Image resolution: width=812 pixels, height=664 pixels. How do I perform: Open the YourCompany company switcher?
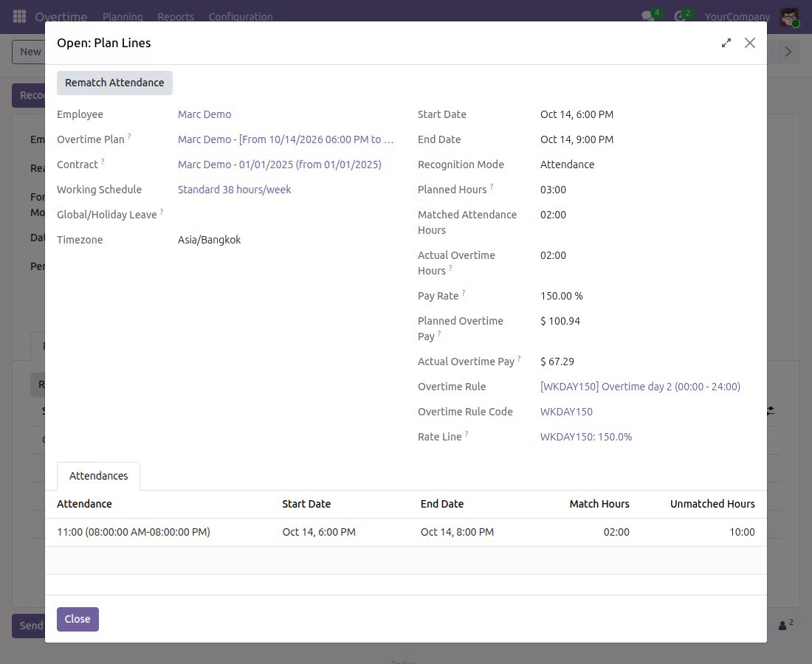(737, 16)
